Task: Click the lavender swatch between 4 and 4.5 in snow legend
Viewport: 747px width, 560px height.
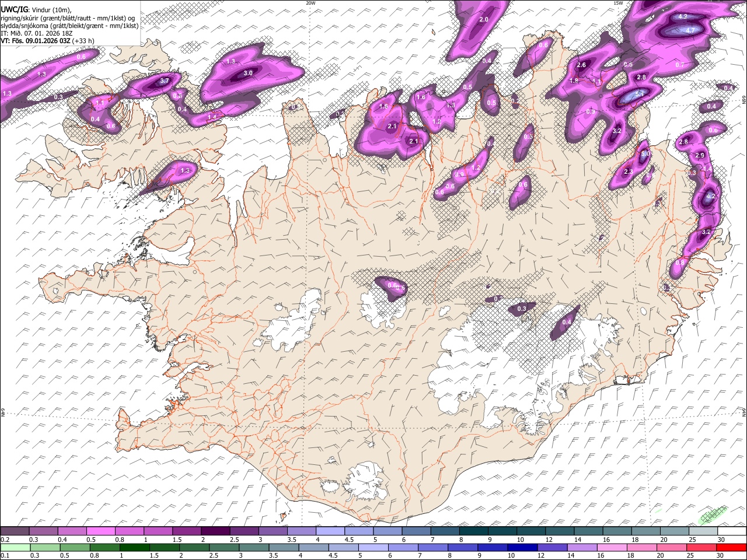Action: click(x=330, y=531)
